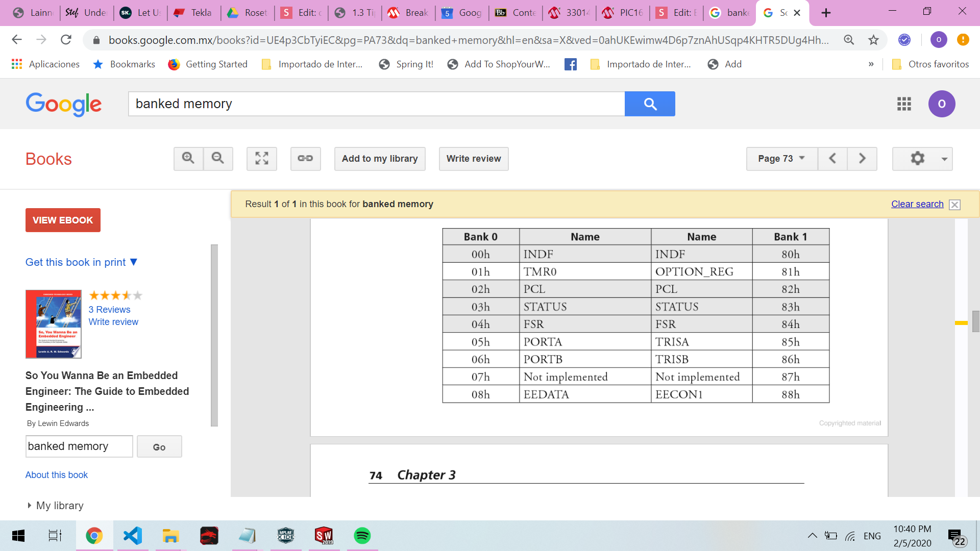This screenshot has height=551, width=980.
Task: Switch to the Tekla browser tab
Action: (195, 13)
